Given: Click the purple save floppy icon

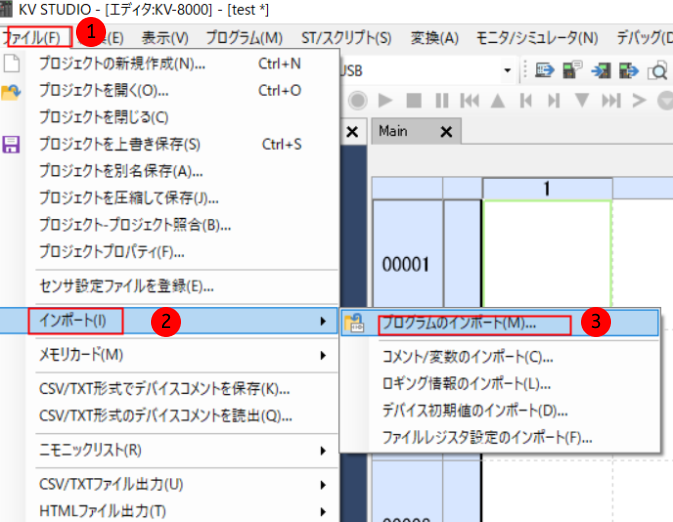Looking at the screenshot, I should coord(11,145).
